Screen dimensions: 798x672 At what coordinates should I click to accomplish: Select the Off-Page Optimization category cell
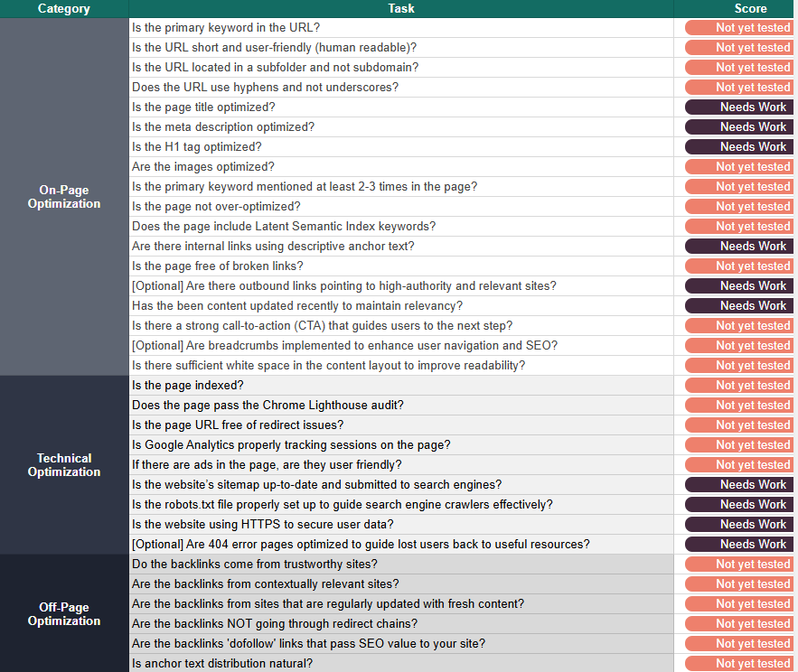pos(64,614)
